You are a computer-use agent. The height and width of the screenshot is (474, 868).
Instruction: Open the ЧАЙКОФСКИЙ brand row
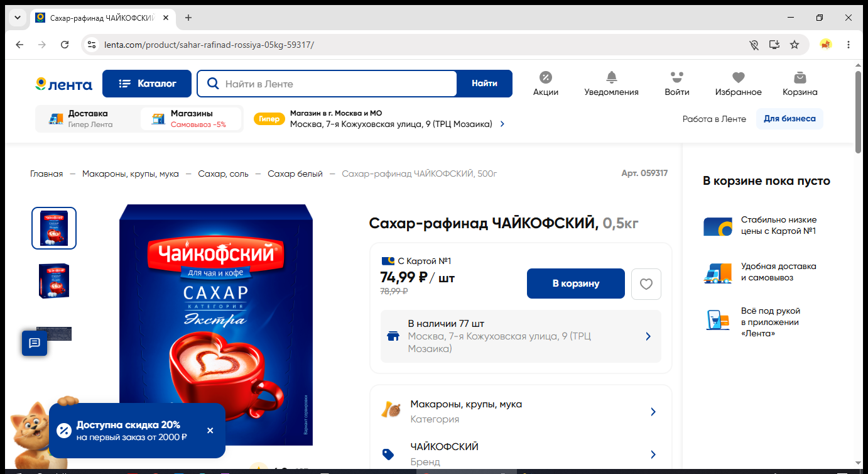tap(521, 454)
